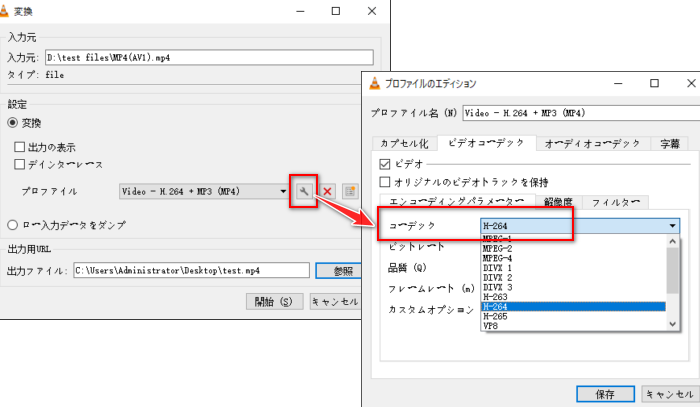Click the タイプ: file label

(x=36, y=75)
